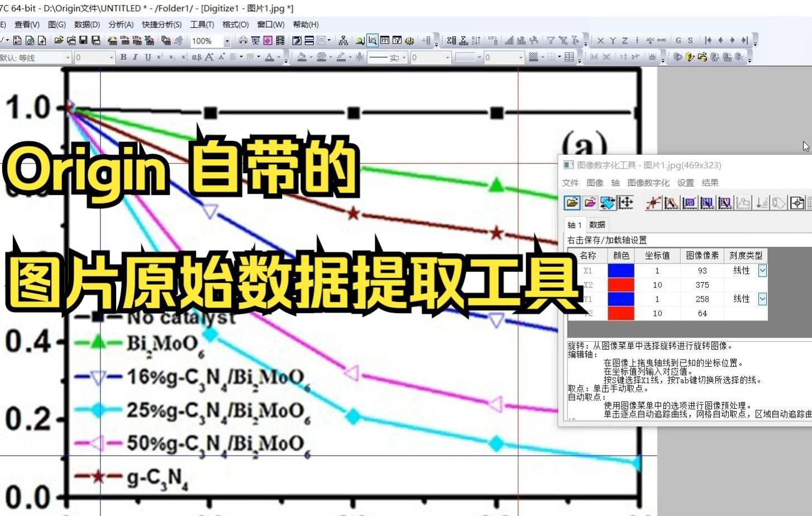
Task: Click the Import Wizard icon
Action: pyautogui.click(x=112, y=40)
